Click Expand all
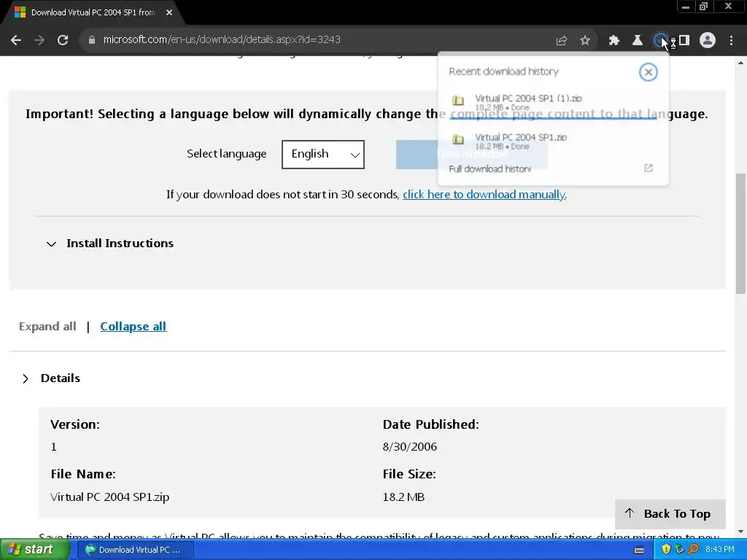 (47, 327)
